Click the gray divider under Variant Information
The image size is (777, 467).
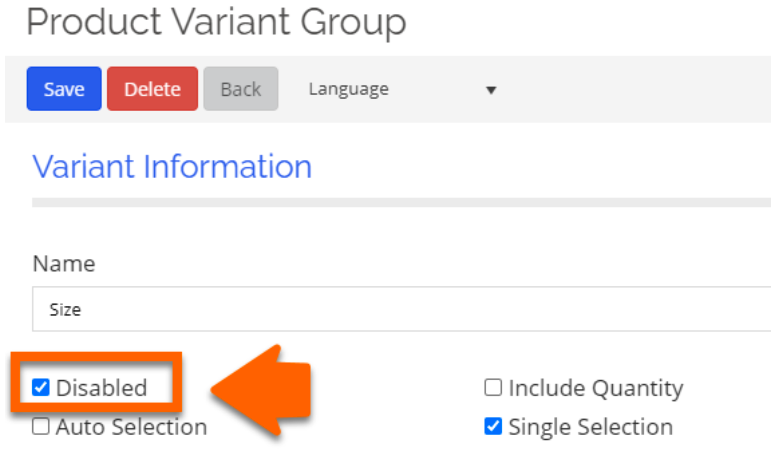pos(400,202)
